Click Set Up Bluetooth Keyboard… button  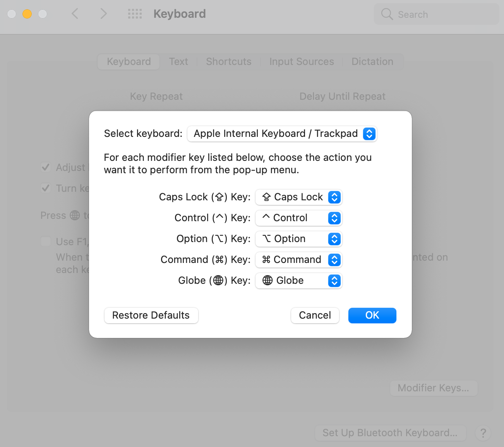(x=390, y=433)
